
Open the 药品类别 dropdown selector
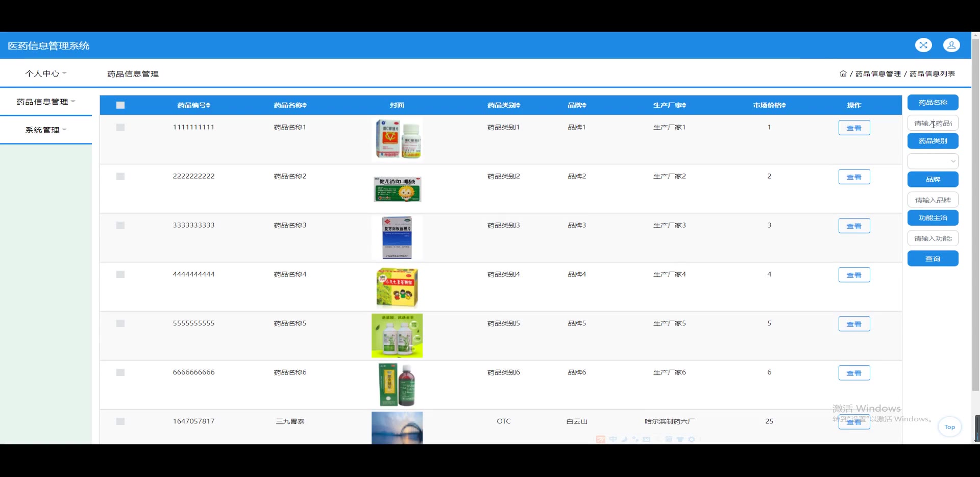[933, 161]
